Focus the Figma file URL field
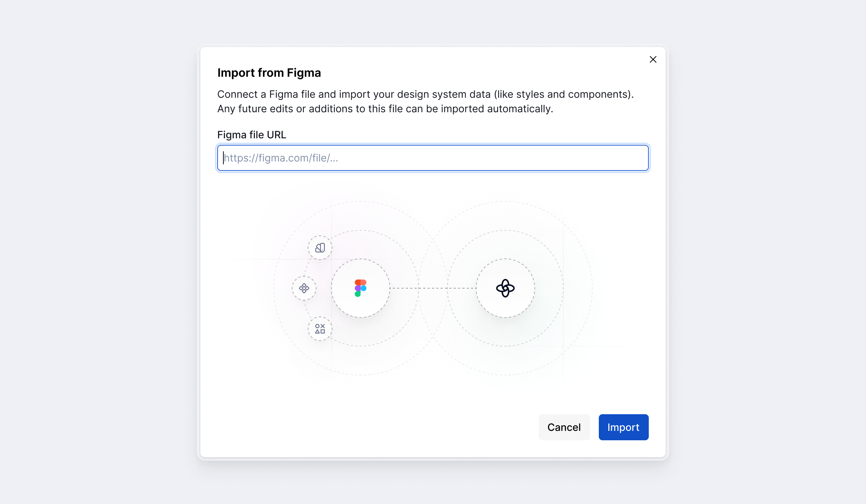Viewport: 866px width, 504px height. 433,158
